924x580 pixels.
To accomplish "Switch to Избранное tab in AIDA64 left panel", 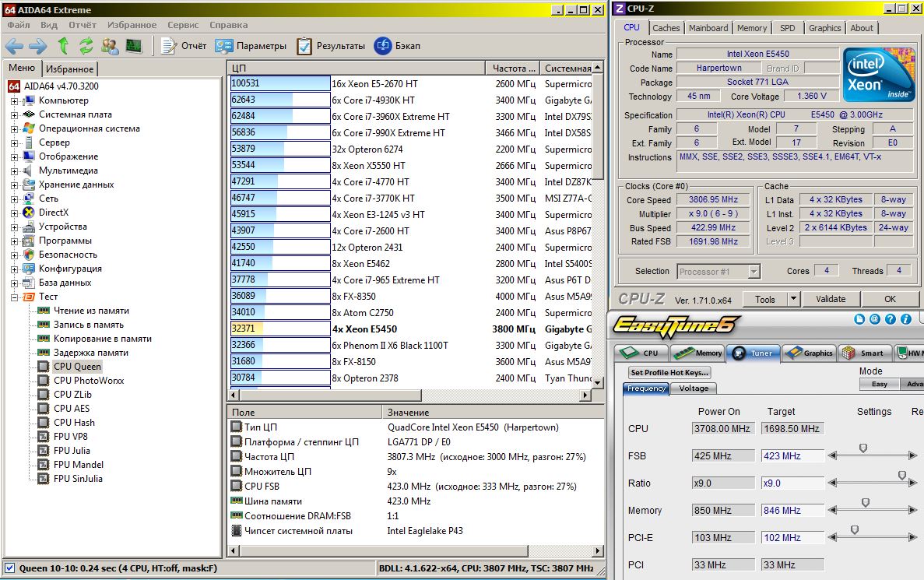I will 69,69.
